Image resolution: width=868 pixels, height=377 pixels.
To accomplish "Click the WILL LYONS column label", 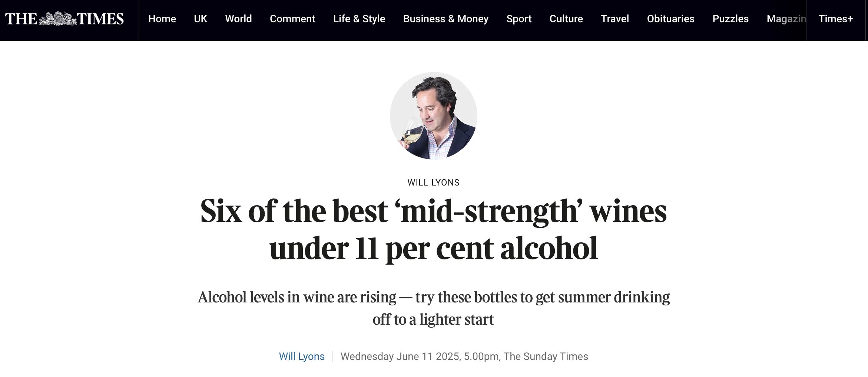I will (434, 183).
